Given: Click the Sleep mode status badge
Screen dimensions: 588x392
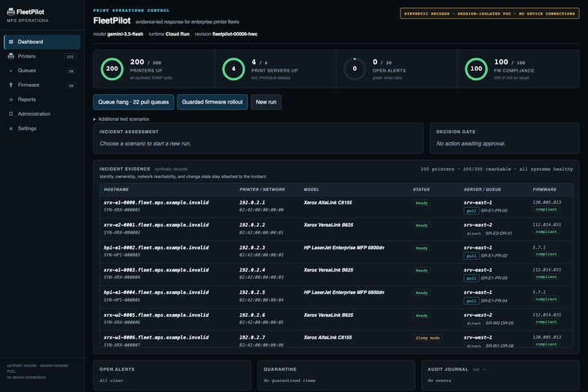Looking at the screenshot, I should click(x=428, y=338).
